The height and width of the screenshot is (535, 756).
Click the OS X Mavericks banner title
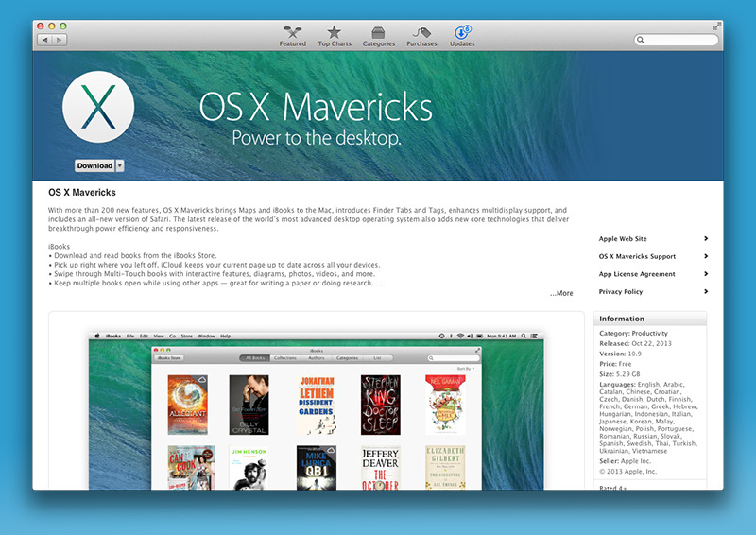(316, 105)
